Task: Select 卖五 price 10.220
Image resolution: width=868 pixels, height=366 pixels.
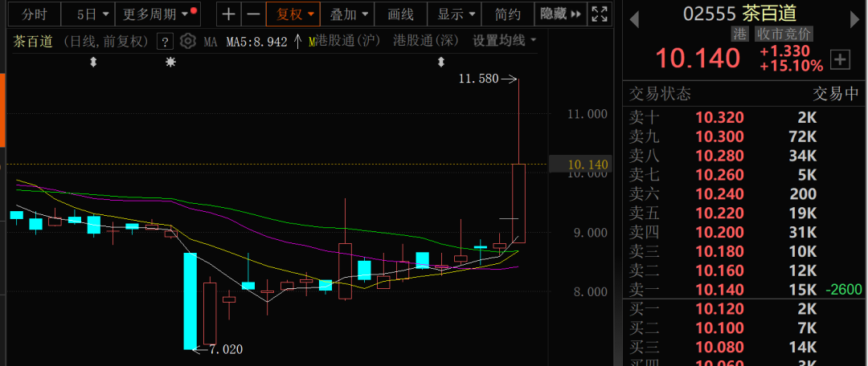Action: coord(719,213)
